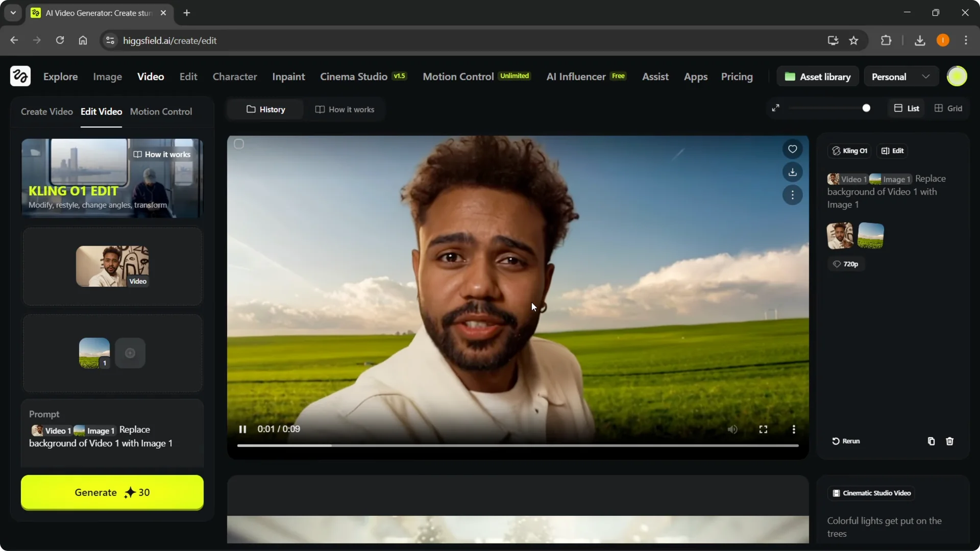The height and width of the screenshot is (551, 980).
Task: Delete the generation with the trash icon
Action: coord(950,441)
